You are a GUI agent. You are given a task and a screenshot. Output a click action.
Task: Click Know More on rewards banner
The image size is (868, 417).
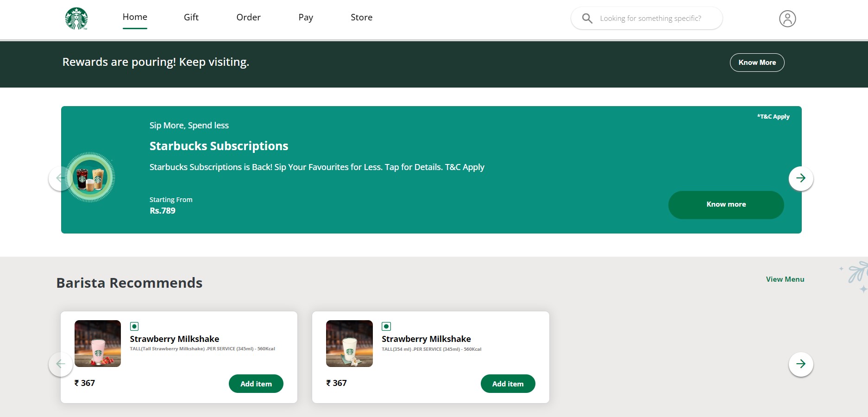tap(757, 63)
